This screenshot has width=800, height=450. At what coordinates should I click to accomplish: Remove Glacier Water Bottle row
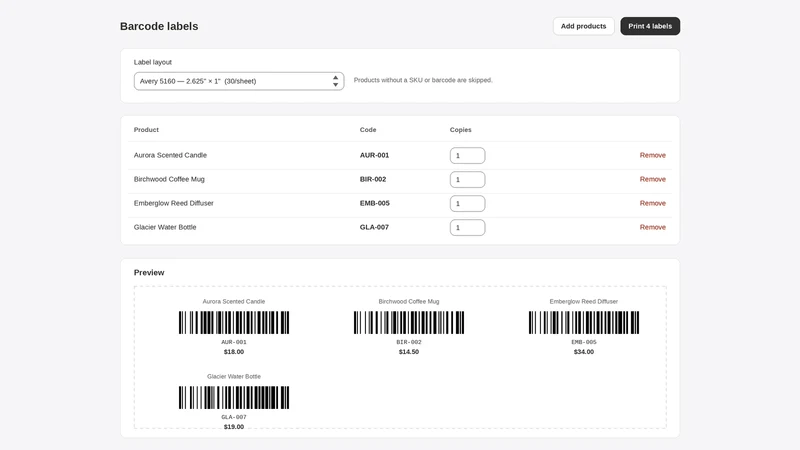click(653, 227)
